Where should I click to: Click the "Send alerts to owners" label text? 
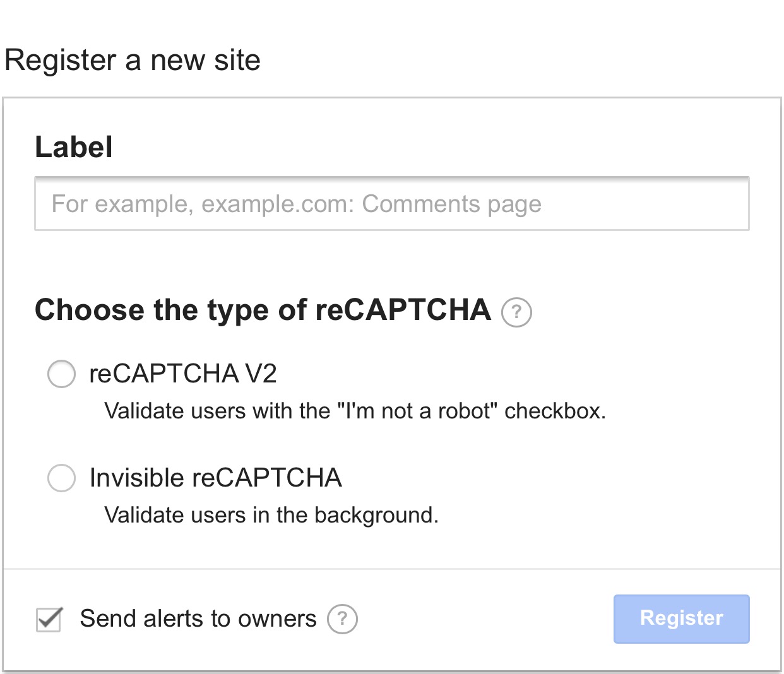(198, 618)
